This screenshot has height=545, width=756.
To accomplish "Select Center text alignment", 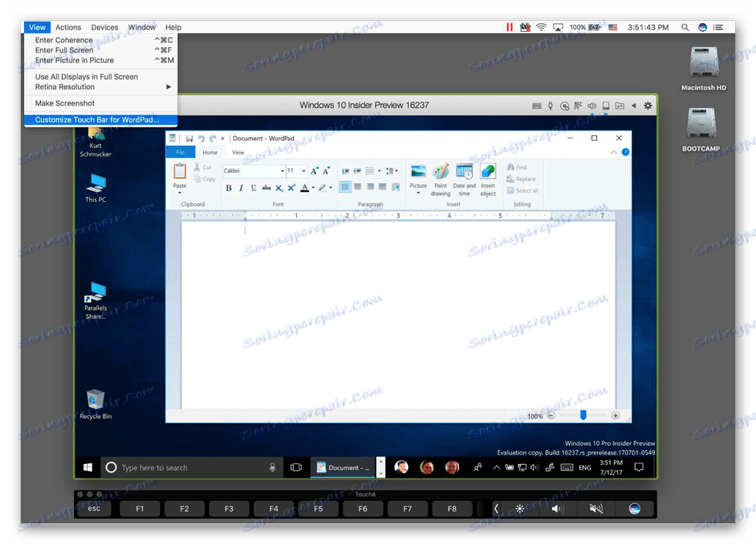I will pos(358,187).
